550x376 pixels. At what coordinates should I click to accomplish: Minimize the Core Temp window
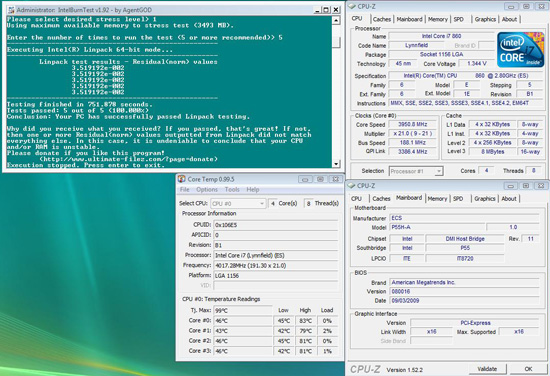click(x=305, y=179)
